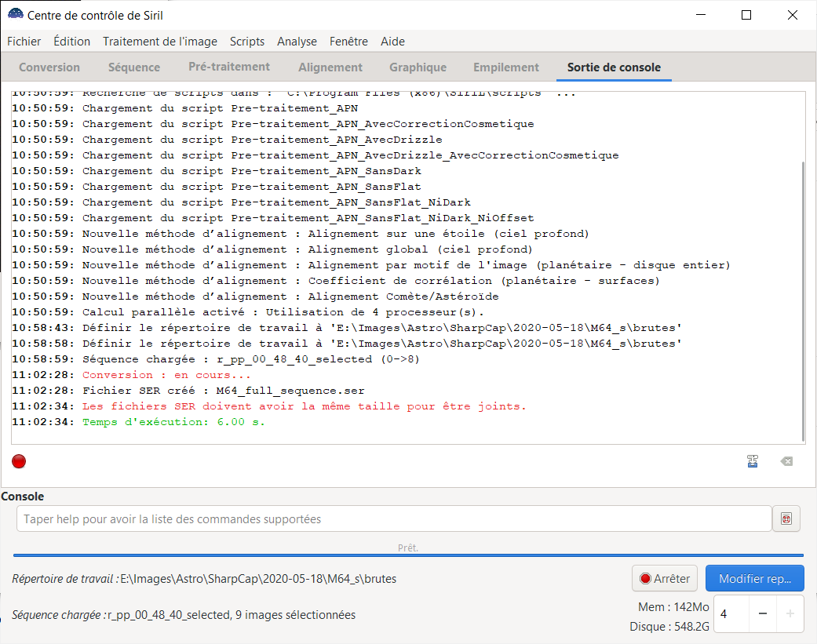This screenshot has height=644, width=817.
Task: Click the 'Mem : 142Mo' indicator
Action: click(x=673, y=607)
